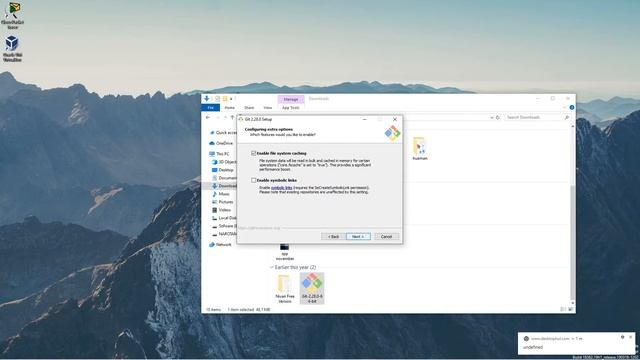Viewport: 640px width, 360px height.
Task: Open the File tab in Explorer
Action: click(x=211, y=108)
